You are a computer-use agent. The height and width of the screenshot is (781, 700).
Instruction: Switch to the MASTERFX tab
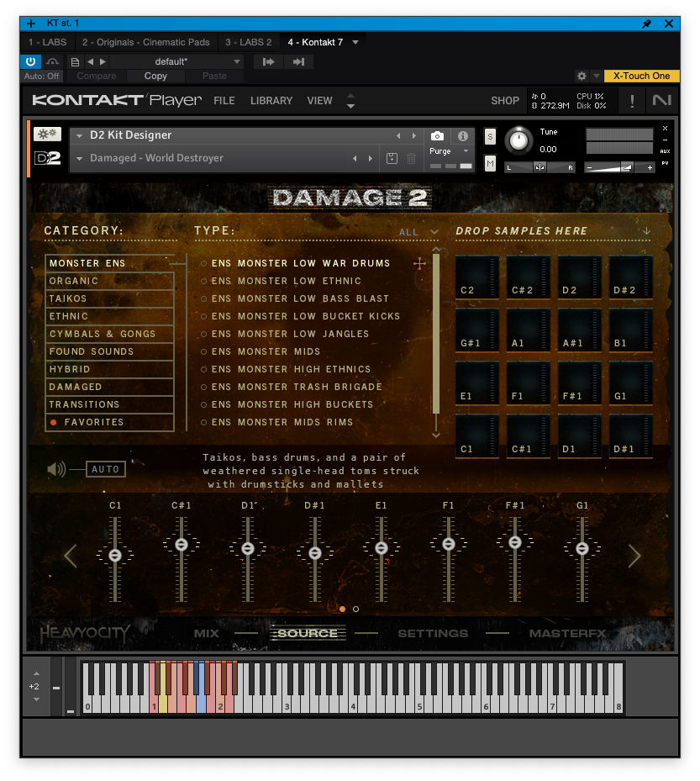pyautogui.click(x=567, y=634)
